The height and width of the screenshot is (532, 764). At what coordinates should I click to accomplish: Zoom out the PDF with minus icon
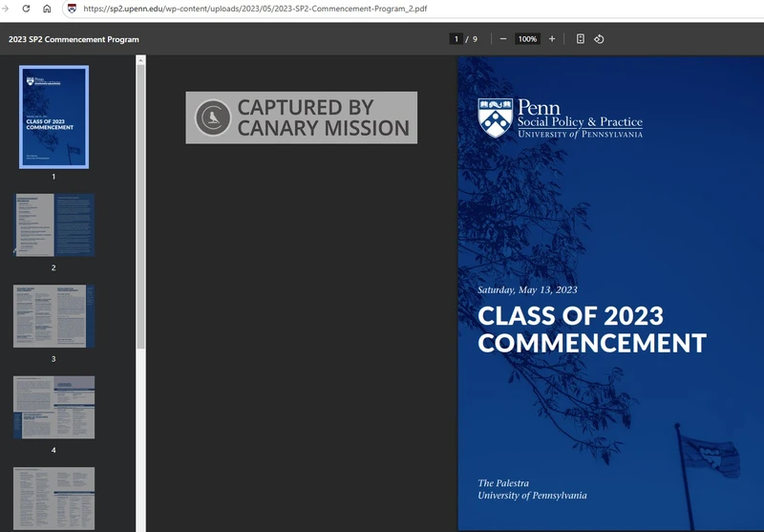click(503, 39)
